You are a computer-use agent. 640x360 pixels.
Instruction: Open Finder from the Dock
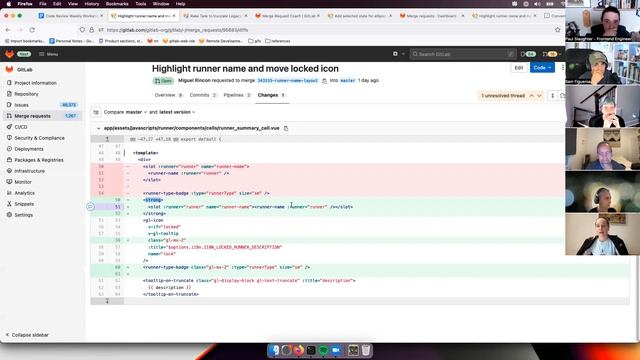point(274,350)
